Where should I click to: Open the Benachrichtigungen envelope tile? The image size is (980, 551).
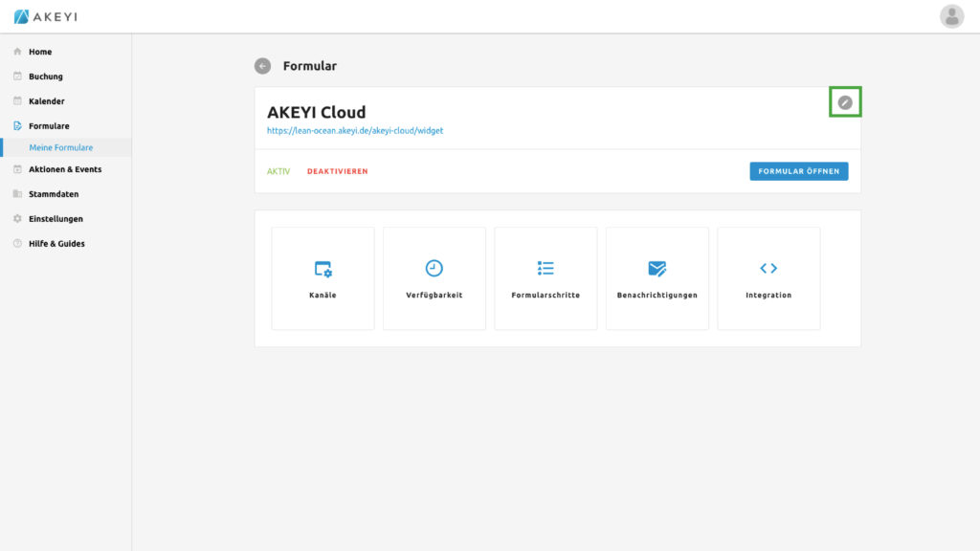coord(657,278)
